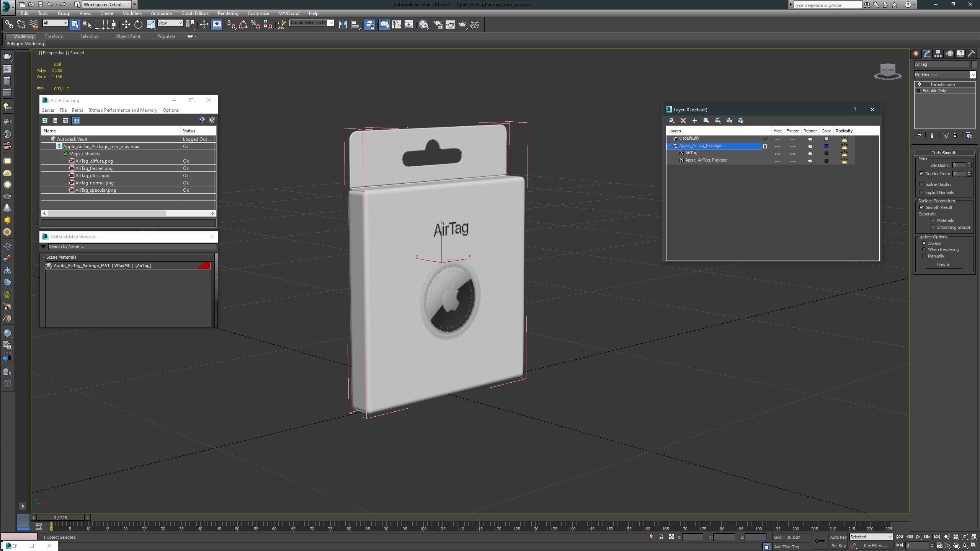Open the Utilities command panel
This screenshot has height=551, width=980.
[x=971, y=54]
